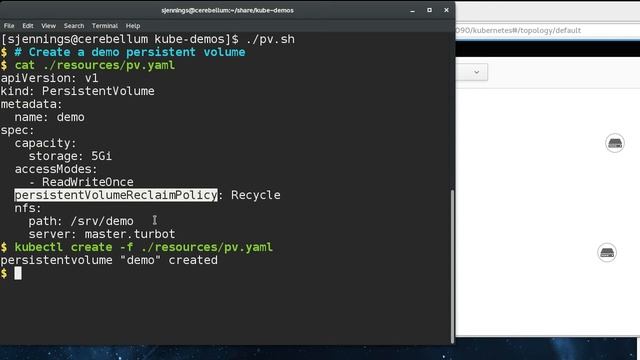640x360 pixels.
Task: Click 'persistentvolume "demo" created' output line
Action: (109, 260)
